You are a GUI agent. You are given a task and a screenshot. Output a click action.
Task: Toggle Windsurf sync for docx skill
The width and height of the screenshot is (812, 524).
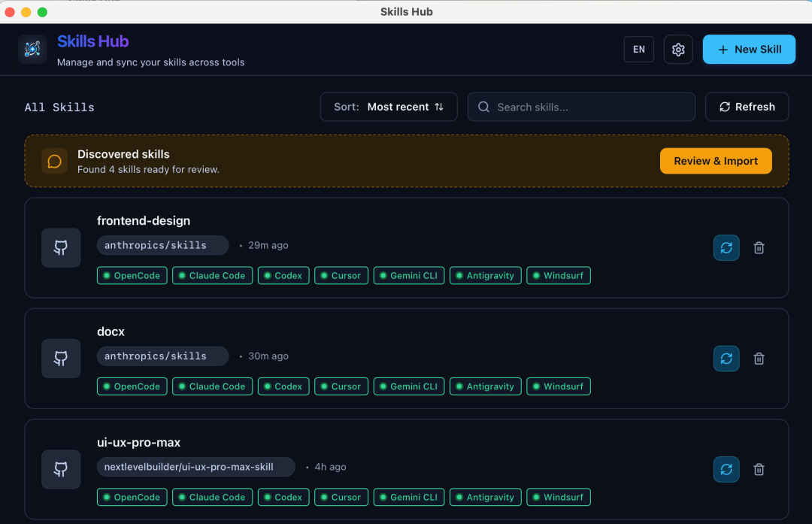click(x=558, y=386)
